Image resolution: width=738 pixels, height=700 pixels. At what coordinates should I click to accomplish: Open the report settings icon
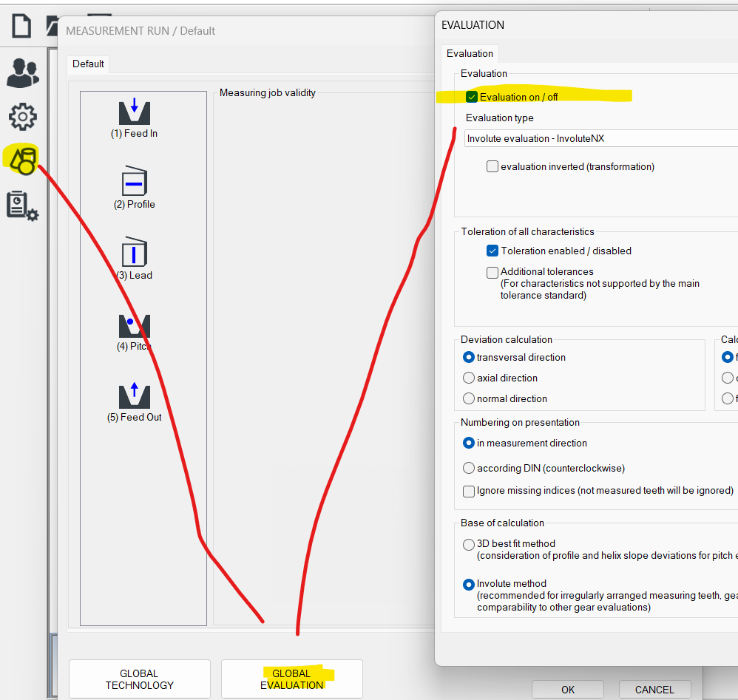click(x=23, y=205)
